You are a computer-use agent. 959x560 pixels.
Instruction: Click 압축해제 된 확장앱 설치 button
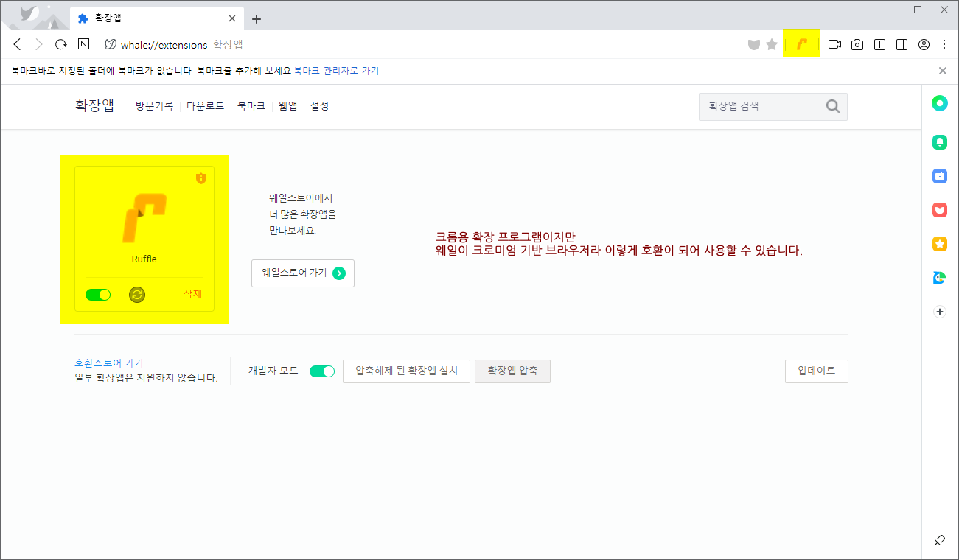coord(407,371)
